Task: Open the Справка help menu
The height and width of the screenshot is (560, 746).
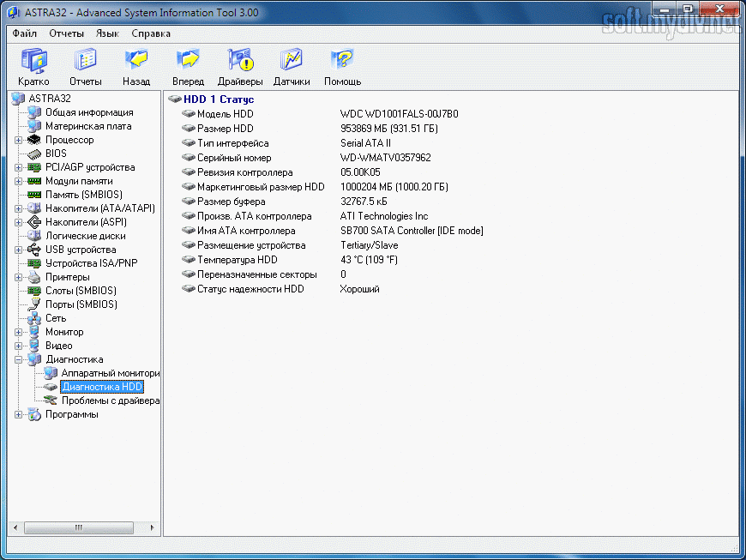Action: point(151,33)
